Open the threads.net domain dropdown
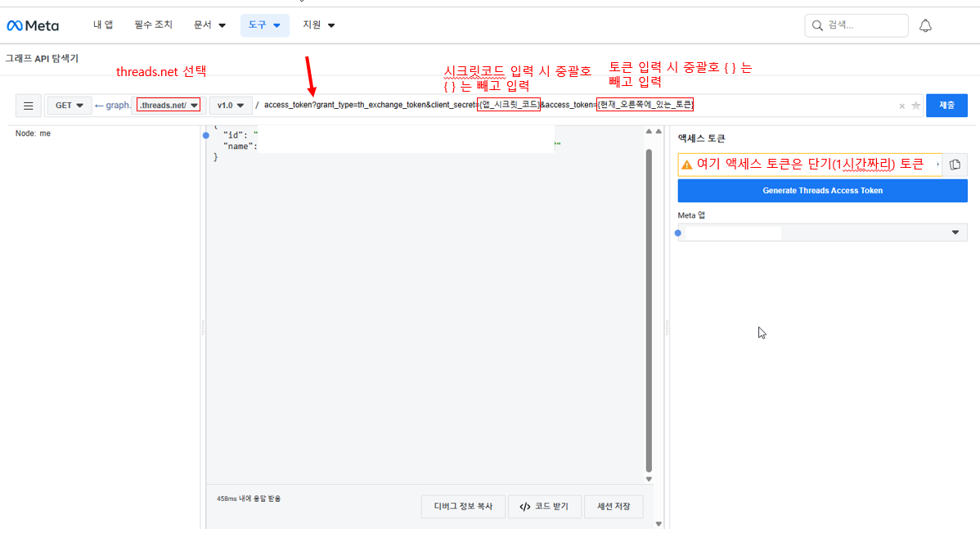 [169, 105]
